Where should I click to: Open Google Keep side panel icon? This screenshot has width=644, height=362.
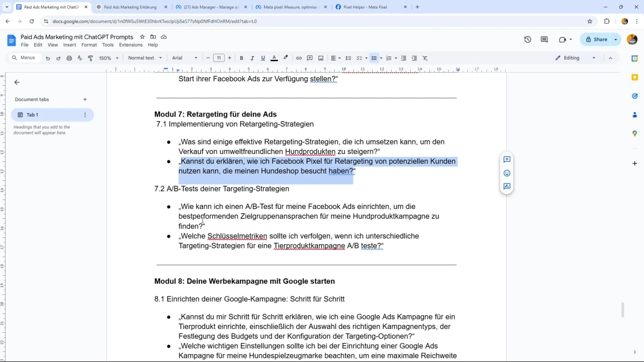coord(635,77)
